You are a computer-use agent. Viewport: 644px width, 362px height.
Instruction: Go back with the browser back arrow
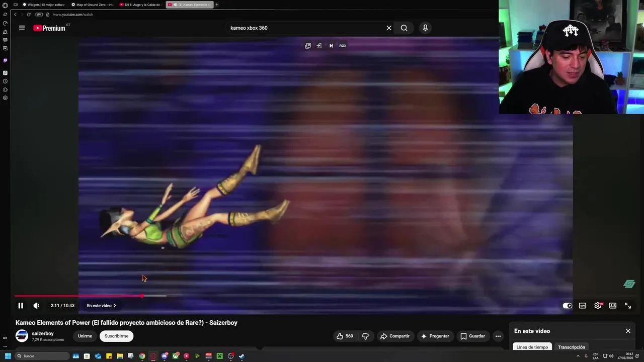click(x=15, y=15)
